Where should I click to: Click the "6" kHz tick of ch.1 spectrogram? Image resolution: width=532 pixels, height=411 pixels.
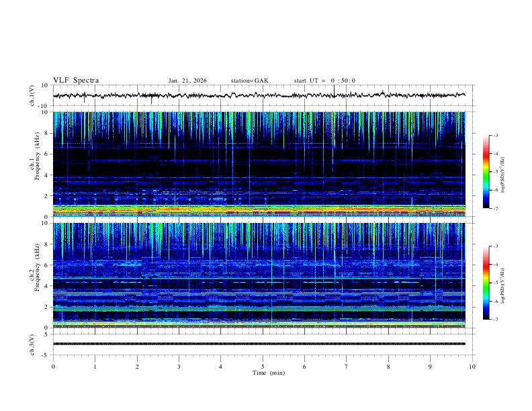point(46,154)
